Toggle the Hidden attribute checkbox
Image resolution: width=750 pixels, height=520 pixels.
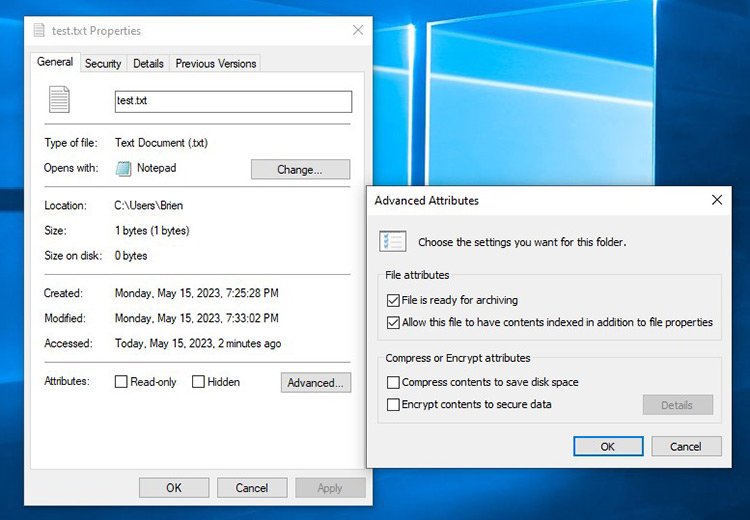click(x=198, y=382)
